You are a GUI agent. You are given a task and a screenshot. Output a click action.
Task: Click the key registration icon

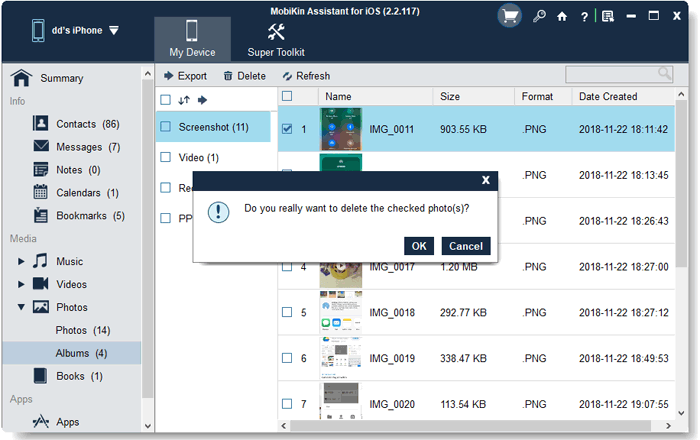(539, 17)
